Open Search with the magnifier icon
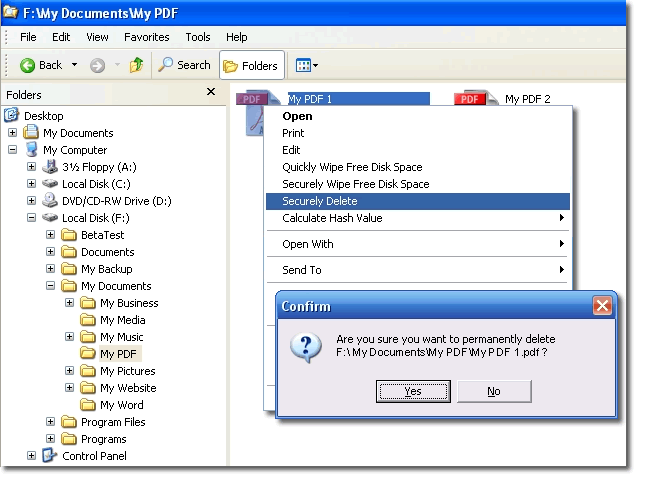The width and height of the screenshot is (650, 500). (x=166, y=65)
